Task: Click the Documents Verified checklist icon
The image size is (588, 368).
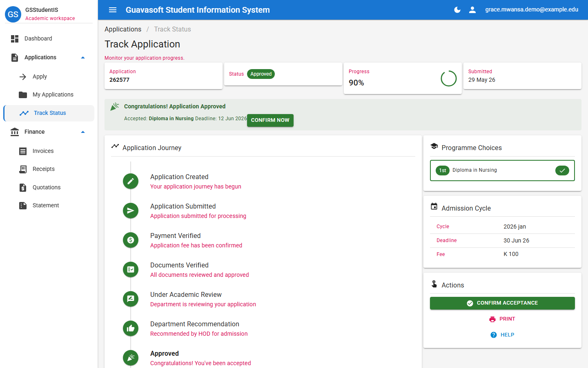Action: 131,269
